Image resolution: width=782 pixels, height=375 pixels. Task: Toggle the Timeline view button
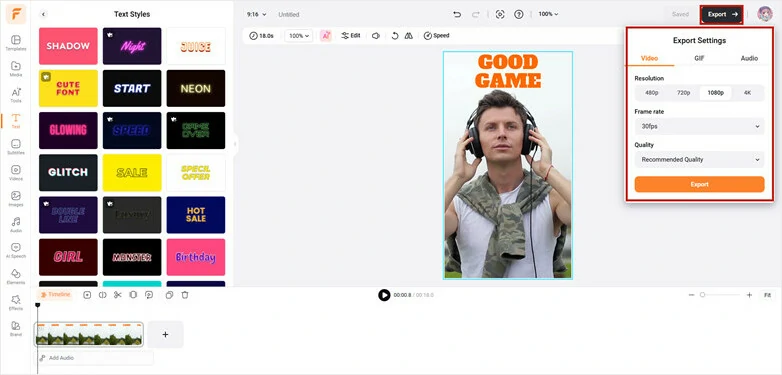click(x=55, y=295)
